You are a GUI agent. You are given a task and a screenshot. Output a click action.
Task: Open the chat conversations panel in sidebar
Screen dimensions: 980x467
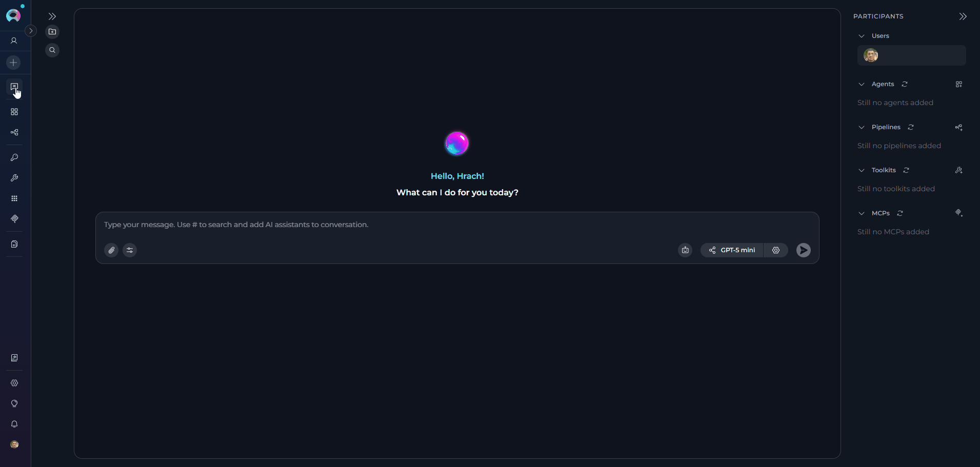click(14, 87)
